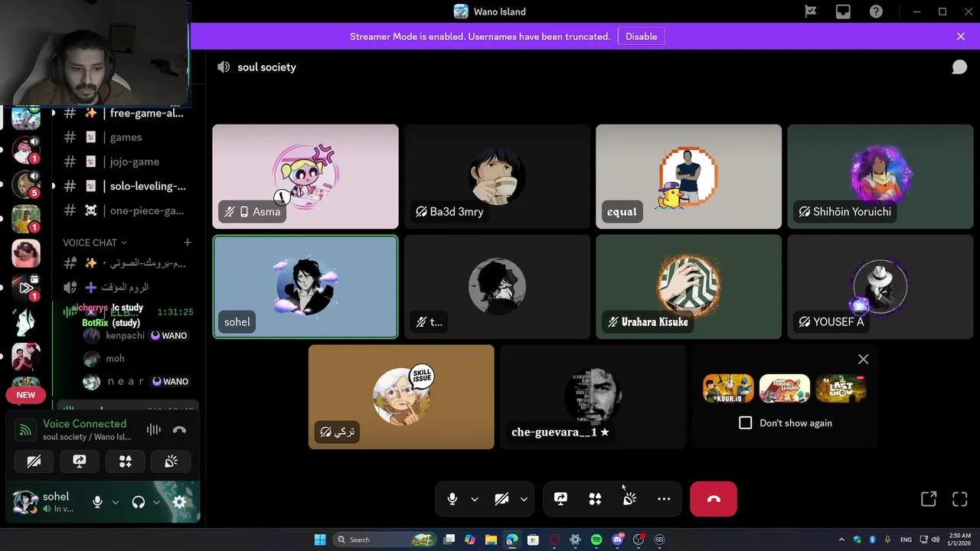Viewport: 980px width, 551px height.
Task: Collapse the VOICE CHAT category
Action: point(95,243)
